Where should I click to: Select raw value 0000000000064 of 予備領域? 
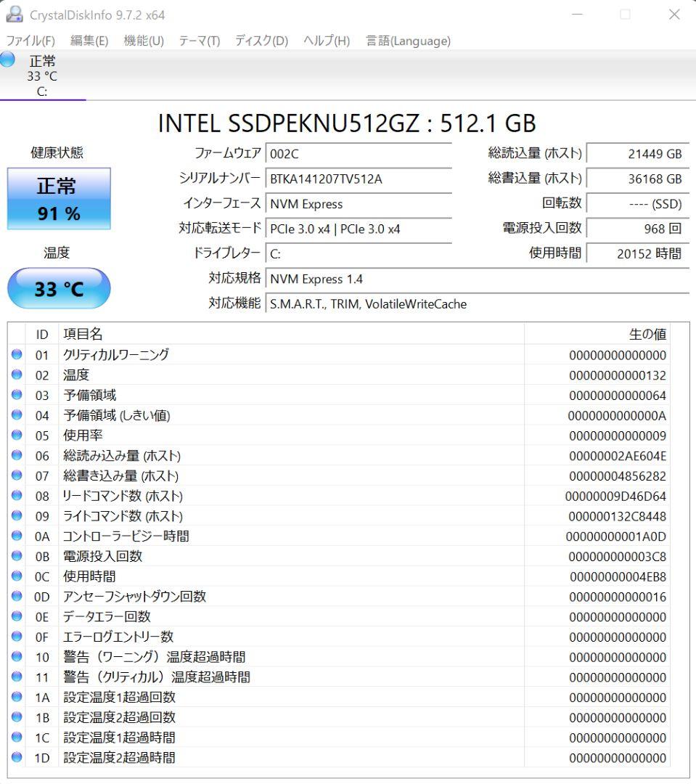coord(618,396)
